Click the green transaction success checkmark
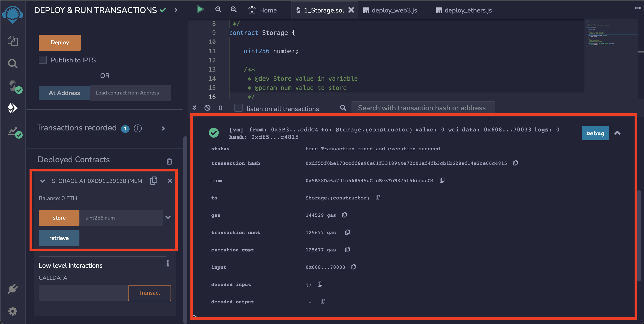The height and width of the screenshot is (324, 644). tap(214, 133)
